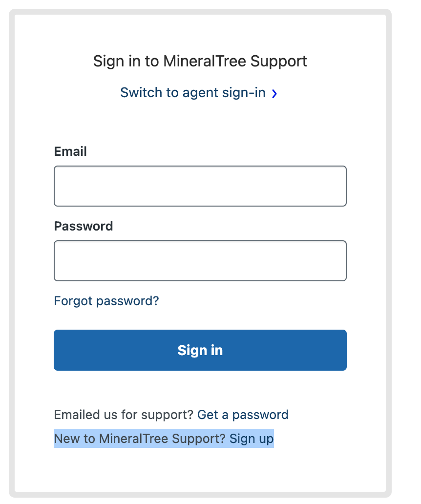This screenshot has width=421, height=504.
Task: Click the Password field label
Action: (84, 226)
